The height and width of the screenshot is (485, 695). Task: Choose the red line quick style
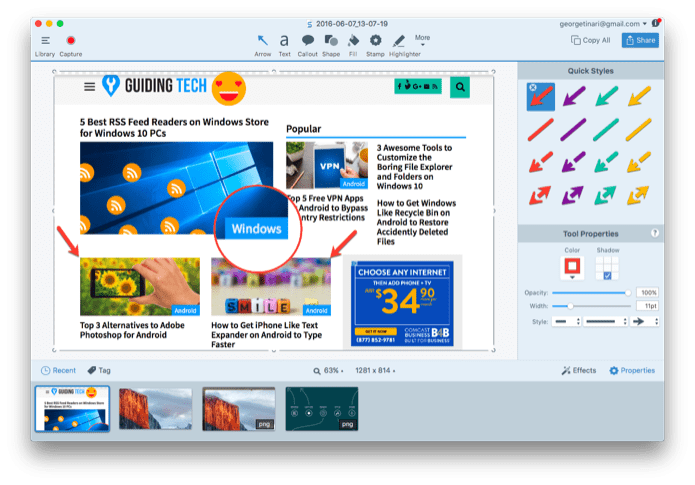click(x=541, y=130)
